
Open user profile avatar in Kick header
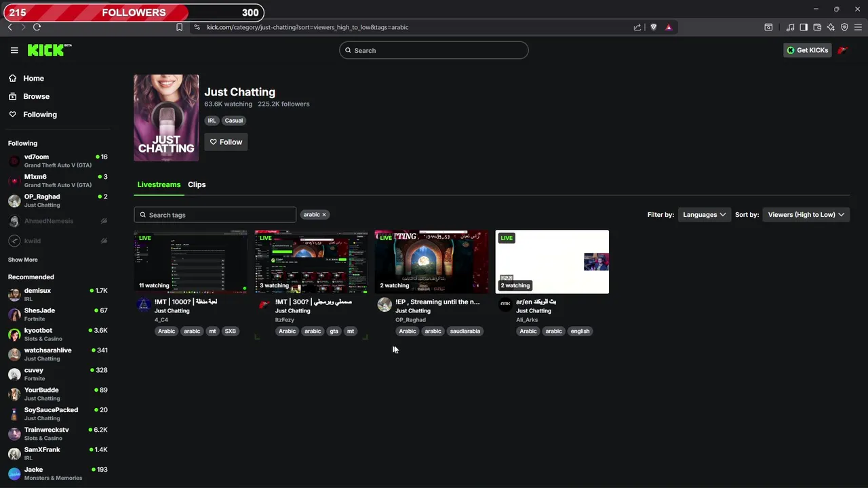click(843, 50)
